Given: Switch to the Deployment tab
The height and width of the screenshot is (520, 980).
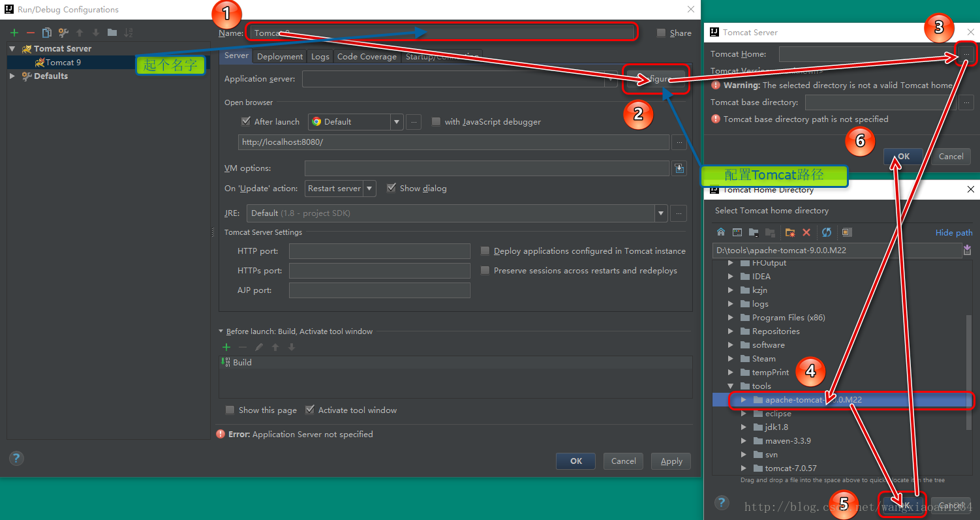Looking at the screenshot, I should pos(280,57).
